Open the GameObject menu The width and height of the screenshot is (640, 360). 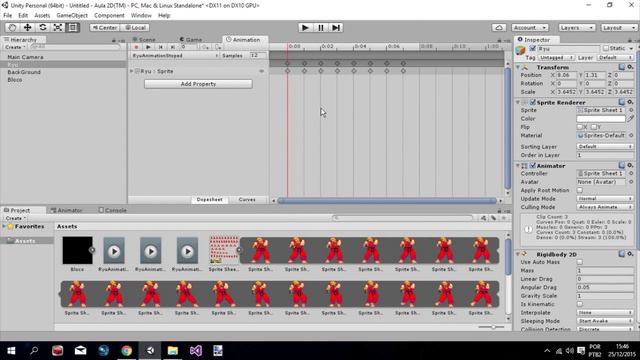click(x=72, y=16)
